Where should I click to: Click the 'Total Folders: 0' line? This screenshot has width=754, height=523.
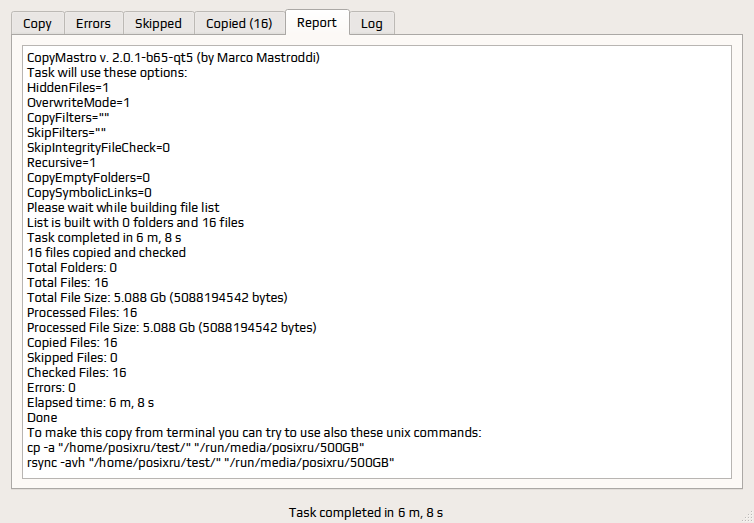point(72,268)
